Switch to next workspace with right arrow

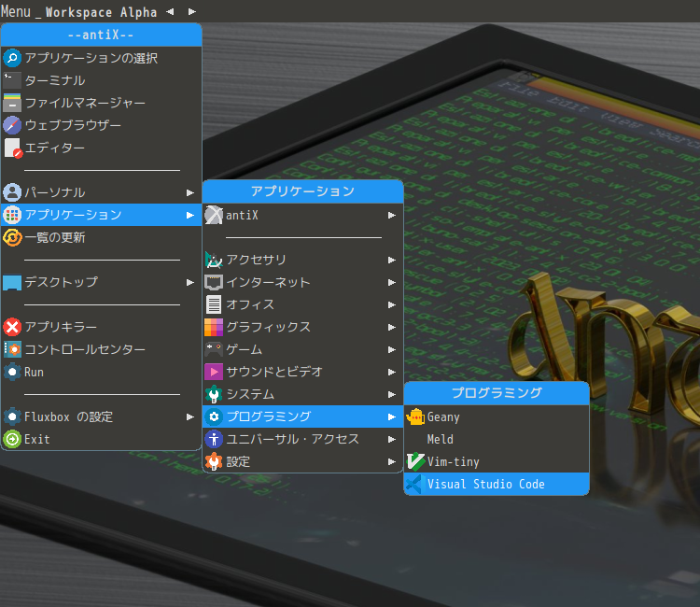pyautogui.click(x=191, y=11)
